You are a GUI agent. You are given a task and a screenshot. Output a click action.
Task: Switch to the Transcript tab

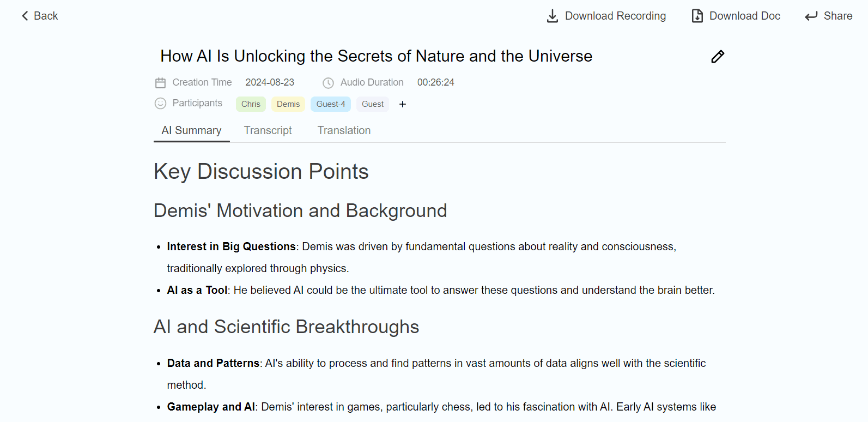click(268, 131)
